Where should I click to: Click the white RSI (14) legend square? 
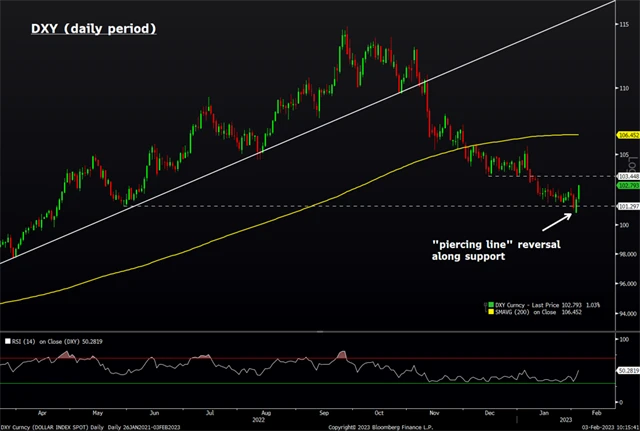7,341
